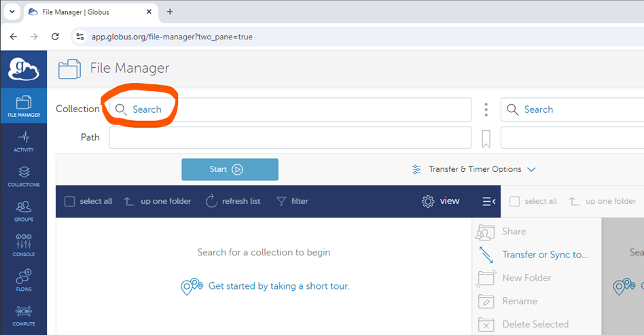Open the Collections sidebar item
Viewport: 644px width, 335px height.
pos(23,177)
